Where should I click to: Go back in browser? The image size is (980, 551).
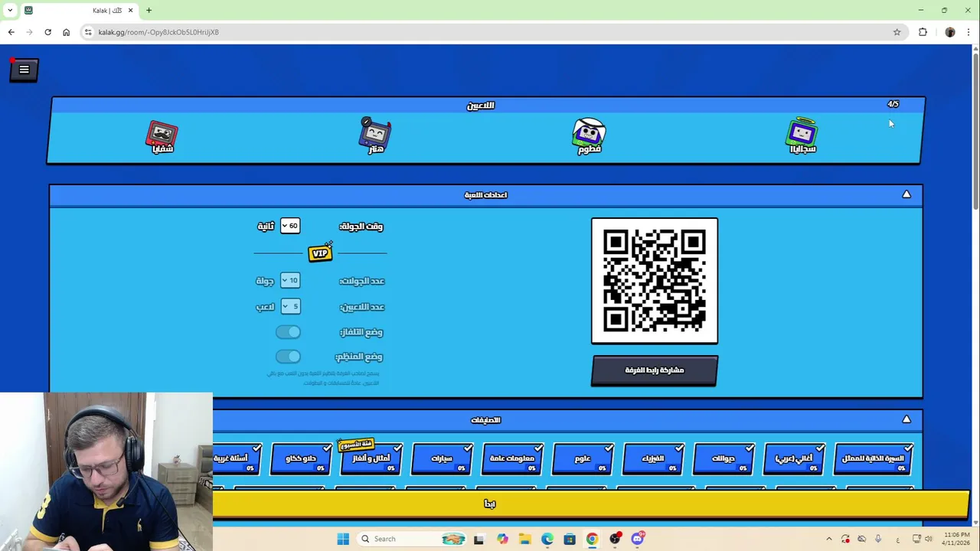(x=11, y=32)
